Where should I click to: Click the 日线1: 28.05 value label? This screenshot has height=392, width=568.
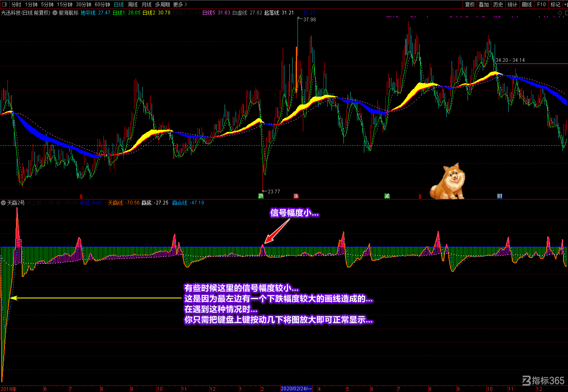click(127, 13)
